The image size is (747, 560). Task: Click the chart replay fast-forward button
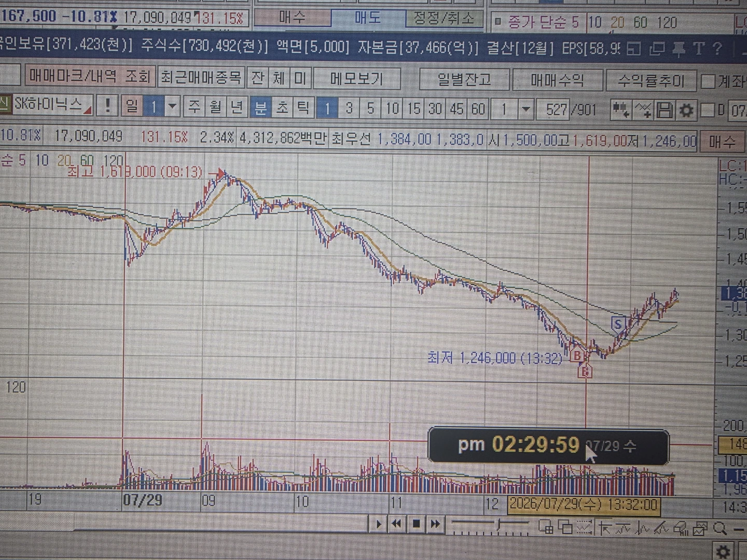click(x=435, y=525)
